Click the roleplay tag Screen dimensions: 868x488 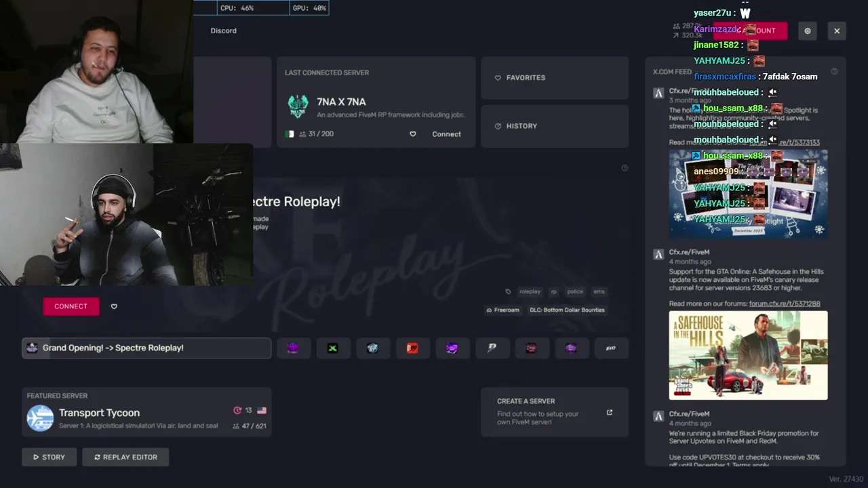(530, 291)
